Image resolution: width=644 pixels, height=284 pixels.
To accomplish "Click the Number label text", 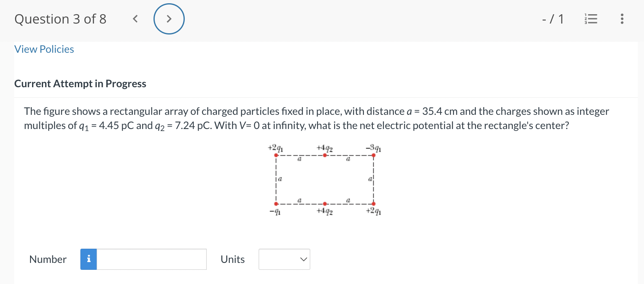I will (x=48, y=259).
